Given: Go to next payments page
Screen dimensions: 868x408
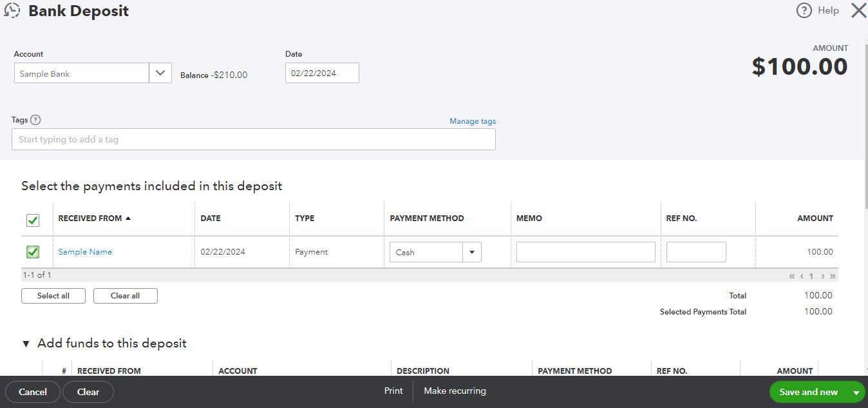Looking at the screenshot, I should (823, 275).
